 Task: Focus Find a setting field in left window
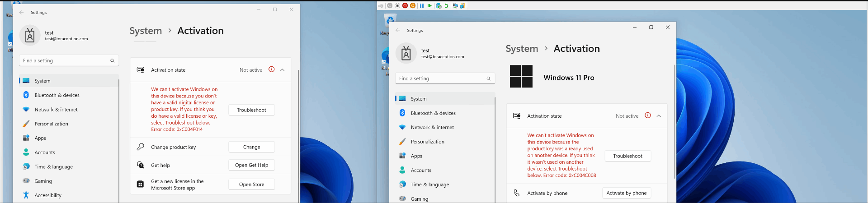pos(69,60)
